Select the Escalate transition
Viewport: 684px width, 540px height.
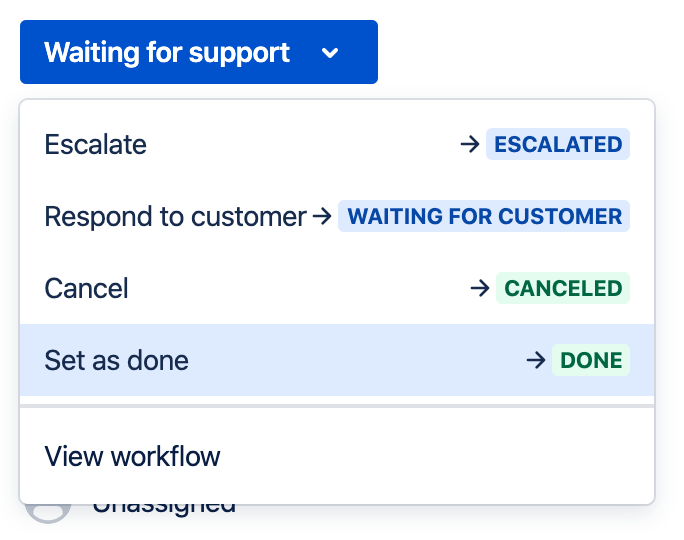[x=96, y=144]
